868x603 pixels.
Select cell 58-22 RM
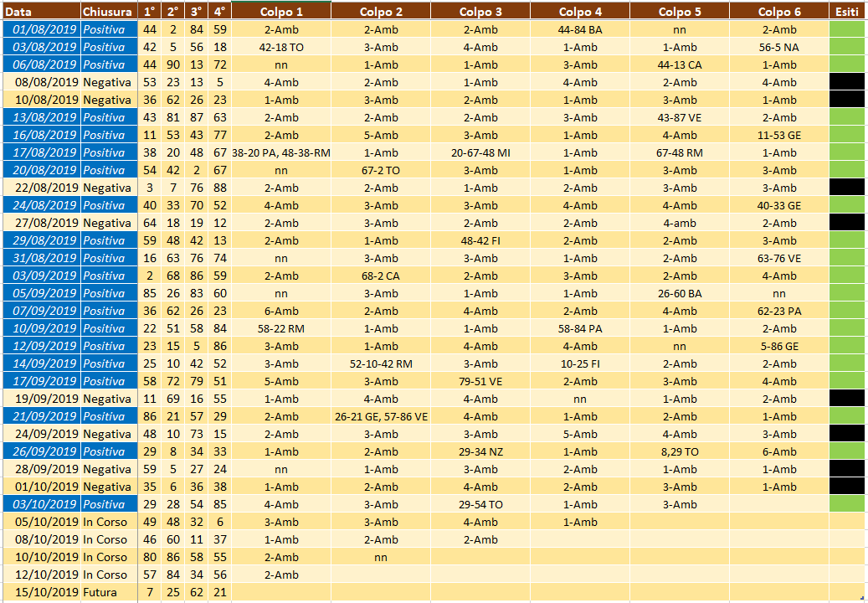[x=281, y=328]
